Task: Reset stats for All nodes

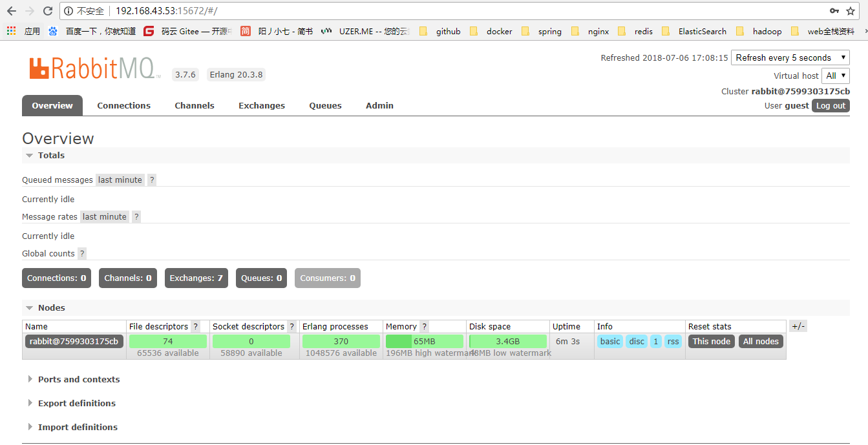Action: point(761,342)
